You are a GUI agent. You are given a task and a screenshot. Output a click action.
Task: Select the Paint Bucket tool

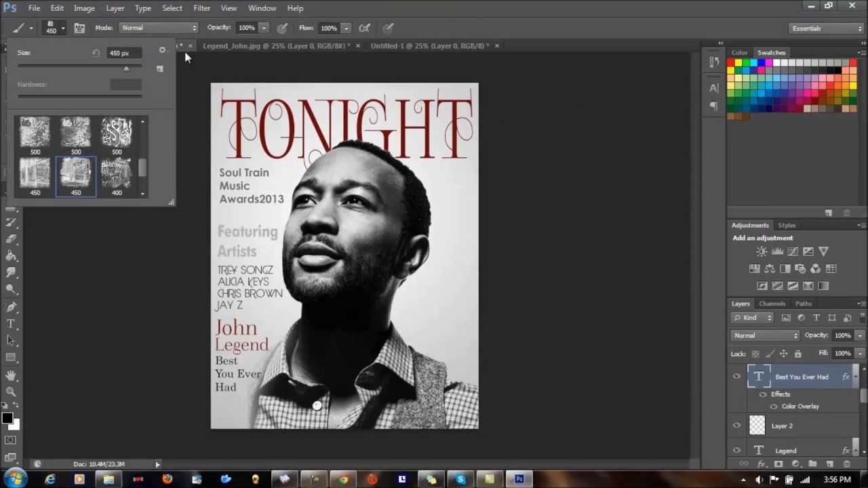tap(11, 256)
